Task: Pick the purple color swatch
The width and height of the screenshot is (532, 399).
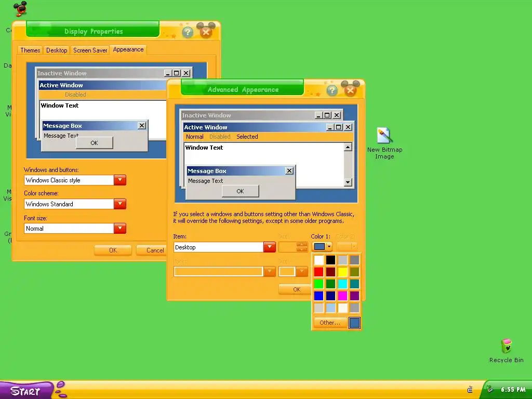Action: point(354,296)
